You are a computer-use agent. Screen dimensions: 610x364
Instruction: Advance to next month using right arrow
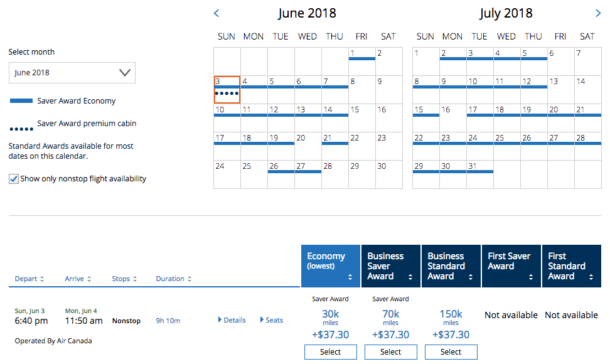point(597,13)
